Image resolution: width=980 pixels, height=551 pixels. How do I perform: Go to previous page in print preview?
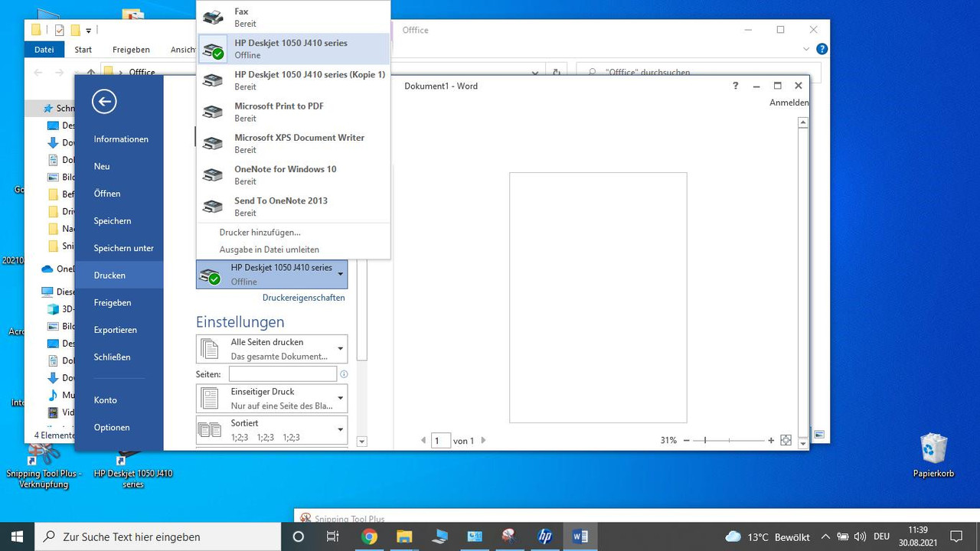(423, 441)
